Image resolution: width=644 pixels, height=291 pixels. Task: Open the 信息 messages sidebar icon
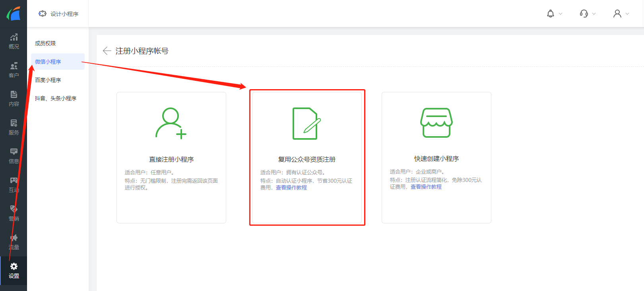[14, 156]
